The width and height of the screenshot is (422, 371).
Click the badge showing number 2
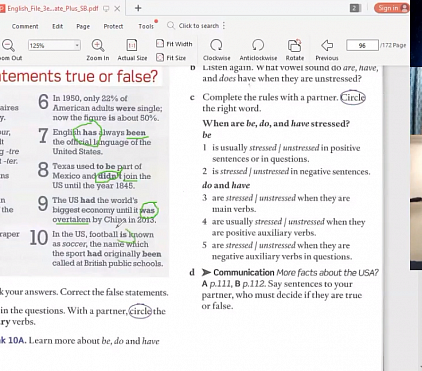(x=355, y=8)
